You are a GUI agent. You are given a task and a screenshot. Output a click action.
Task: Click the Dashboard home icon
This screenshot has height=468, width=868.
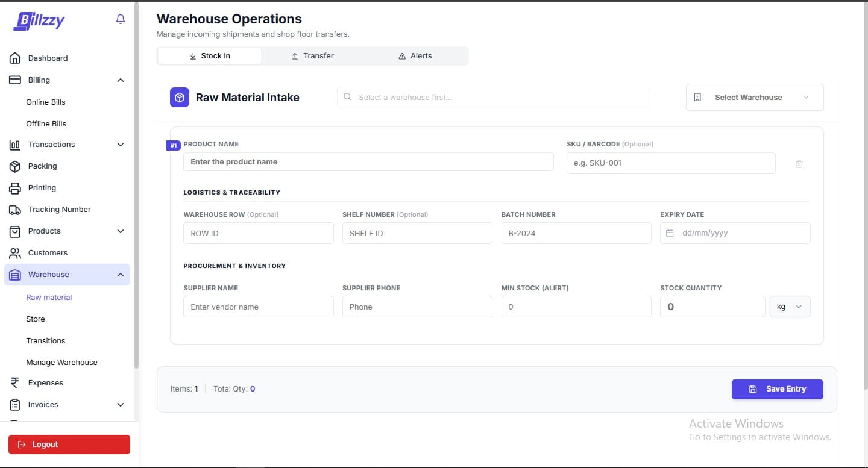(15, 58)
